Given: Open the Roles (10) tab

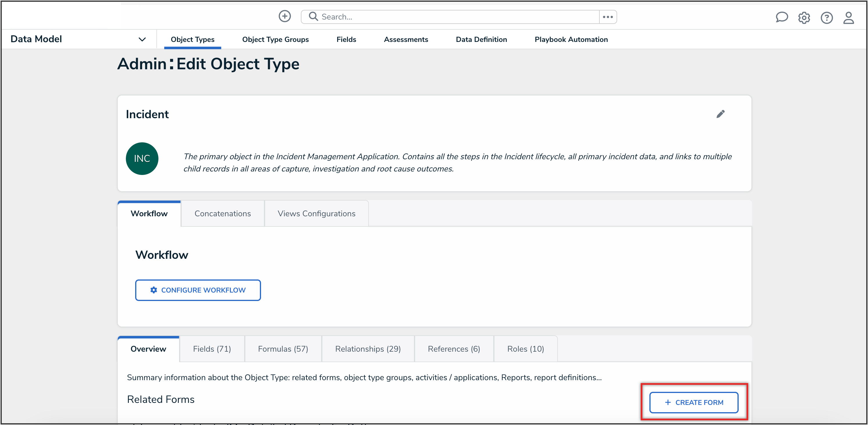Looking at the screenshot, I should click(525, 349).
